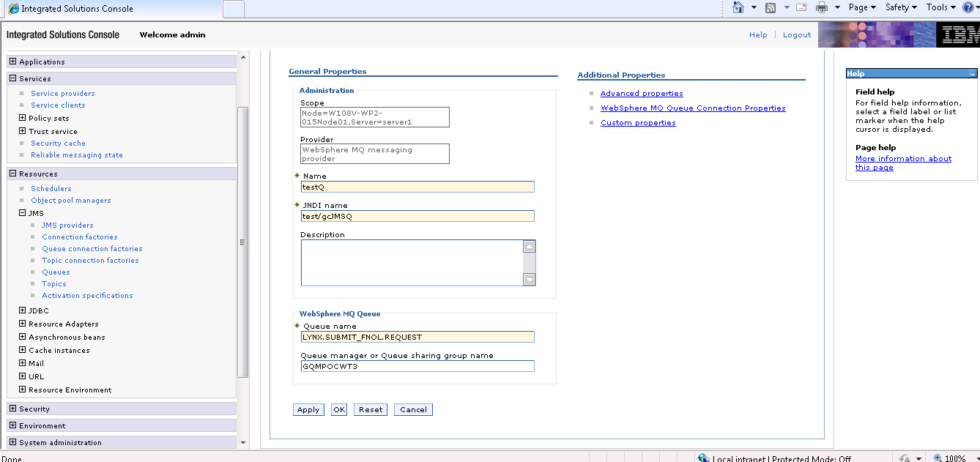Expand the Security section
980x462 pixels.
[13, 409]
